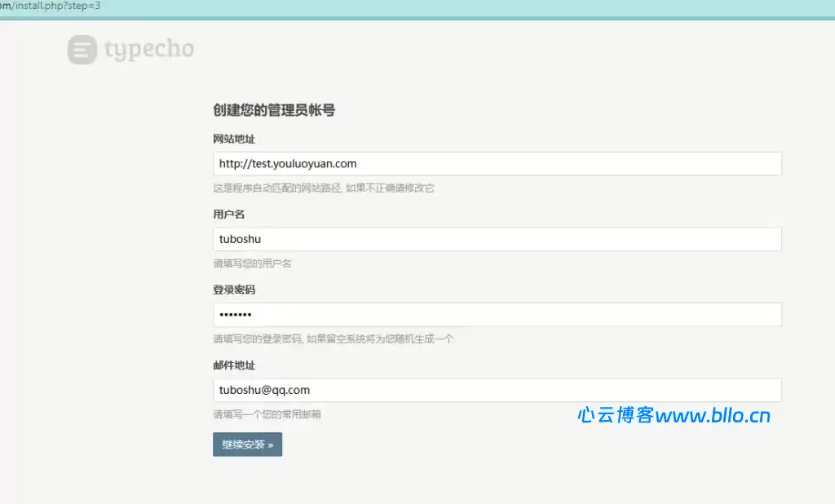Focus the masked login password field
Image resolution: width=835 pixels, height=504 pixels.
click(x=497, y=315)
